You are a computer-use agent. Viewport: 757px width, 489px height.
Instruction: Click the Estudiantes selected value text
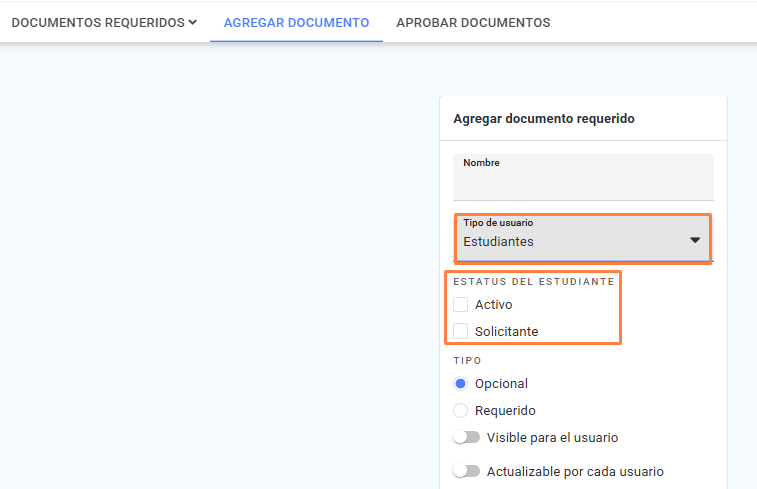click(498, 242)
